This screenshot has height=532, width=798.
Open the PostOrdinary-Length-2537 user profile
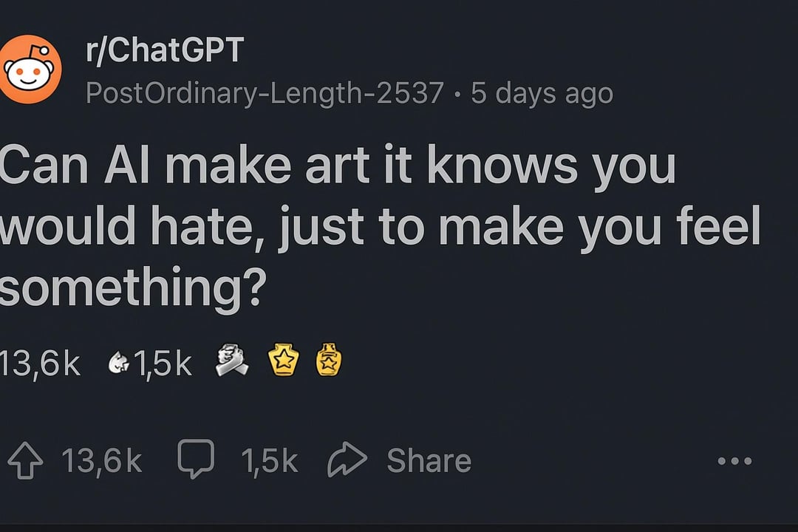(x=265, y=93)
